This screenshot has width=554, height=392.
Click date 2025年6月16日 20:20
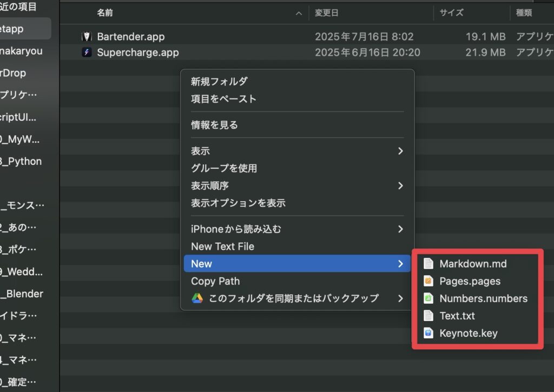(367, 52)
